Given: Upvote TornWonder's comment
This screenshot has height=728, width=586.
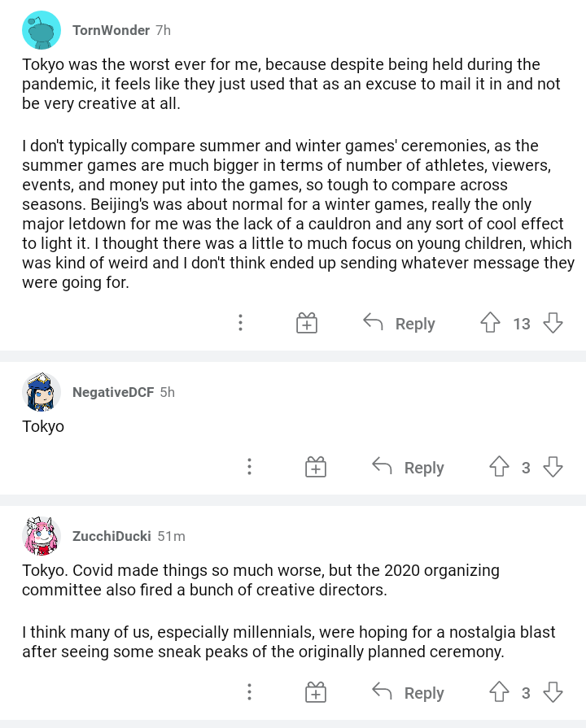Looking at the screenshot, I should coord(490,324).
